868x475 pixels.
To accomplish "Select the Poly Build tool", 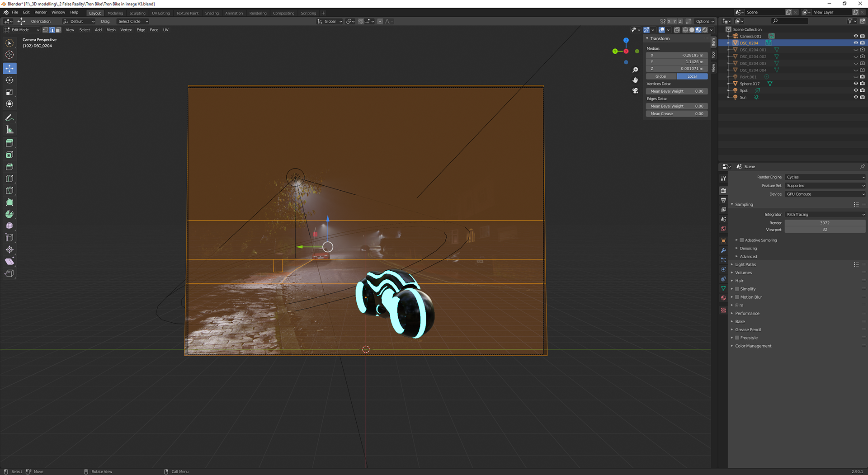I will 9,202.
